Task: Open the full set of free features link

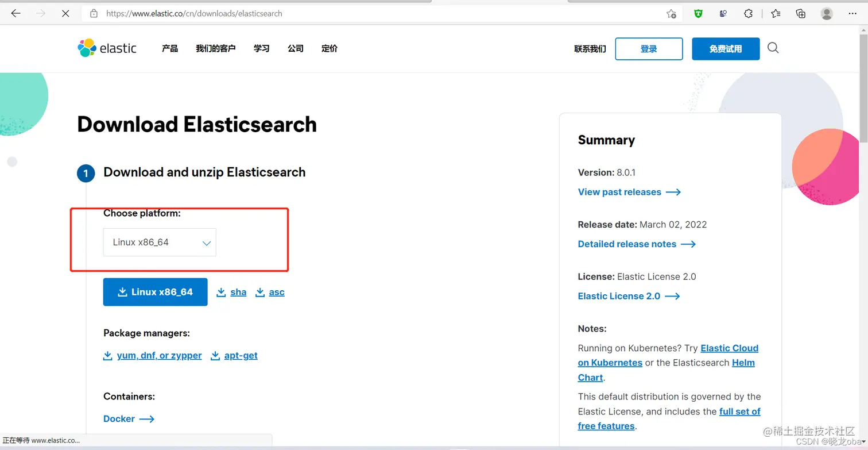Action: 739,411
